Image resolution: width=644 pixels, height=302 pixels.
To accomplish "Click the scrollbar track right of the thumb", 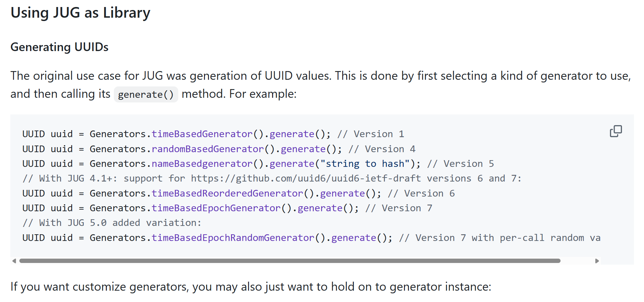I will [578, 261].
